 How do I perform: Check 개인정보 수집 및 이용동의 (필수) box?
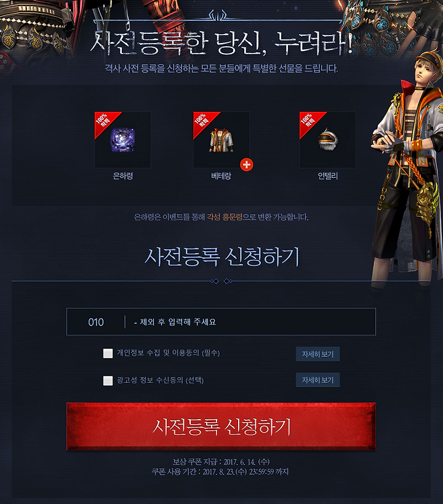[108, 353]
